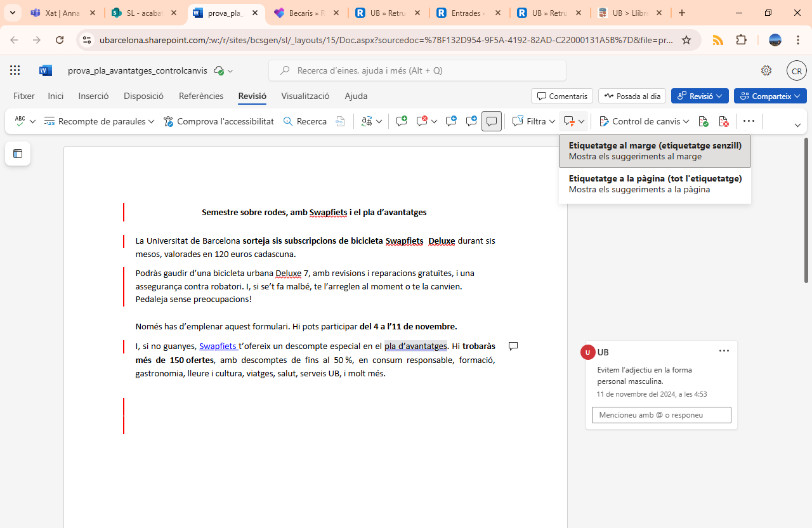This screenshot has height=528, width=812.
Task: Open the Swapfiets hyperlink in document
Action: click(218, 346)
